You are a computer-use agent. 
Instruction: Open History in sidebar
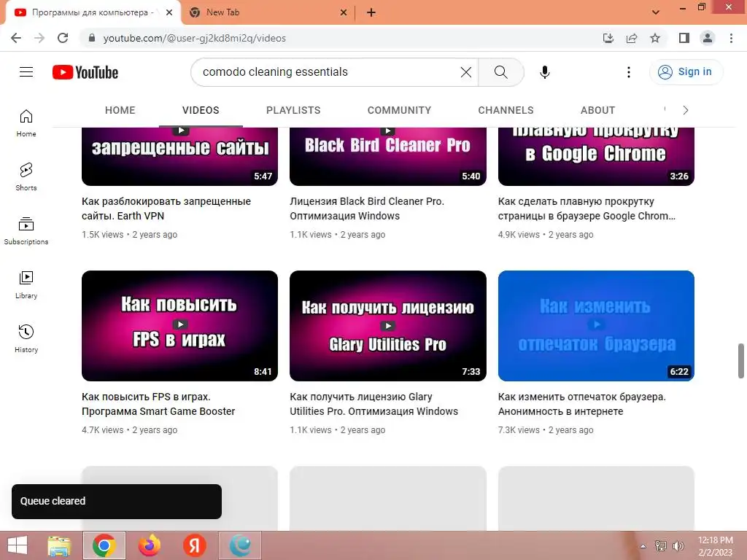click(x=26, y=338)
